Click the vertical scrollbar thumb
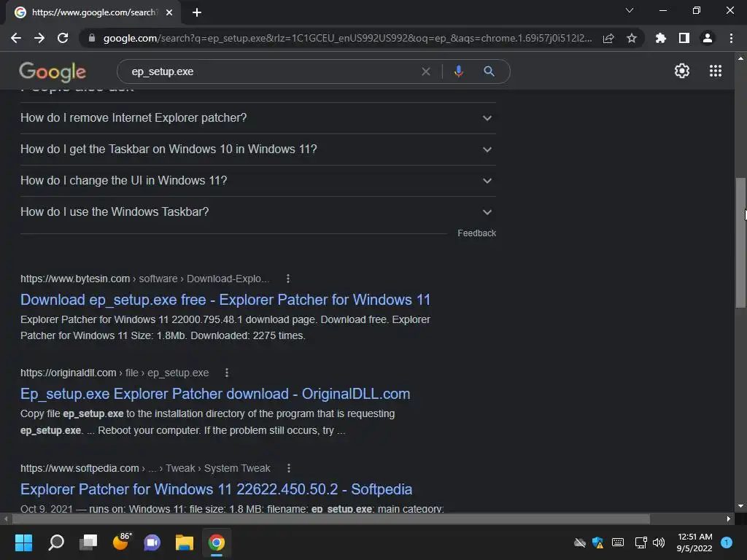The width and height of the screenshot is (747, 560). [740, 243]
